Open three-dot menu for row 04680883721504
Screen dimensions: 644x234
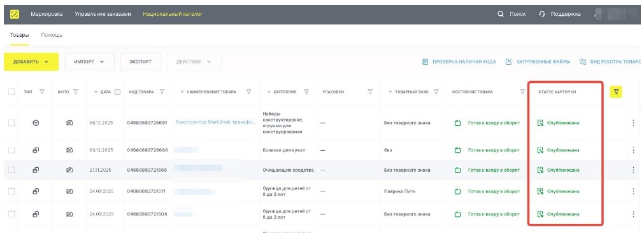[633, 214]
